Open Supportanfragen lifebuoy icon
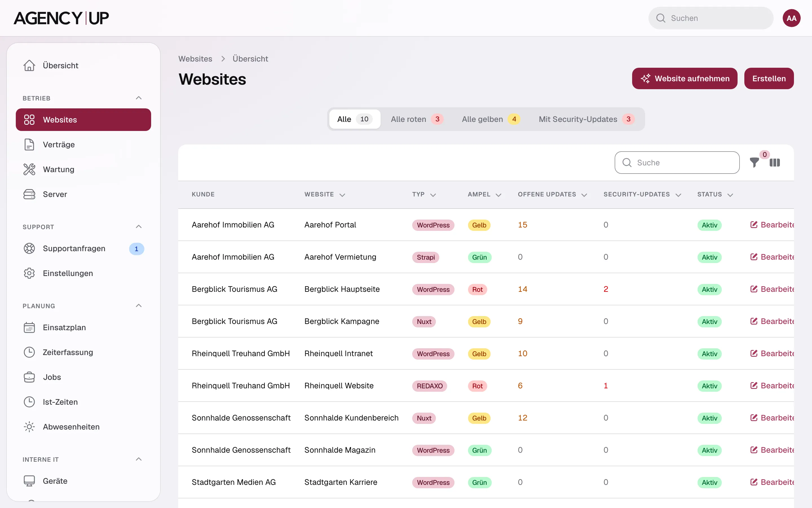The image size is (812, 508). [29, 248]
